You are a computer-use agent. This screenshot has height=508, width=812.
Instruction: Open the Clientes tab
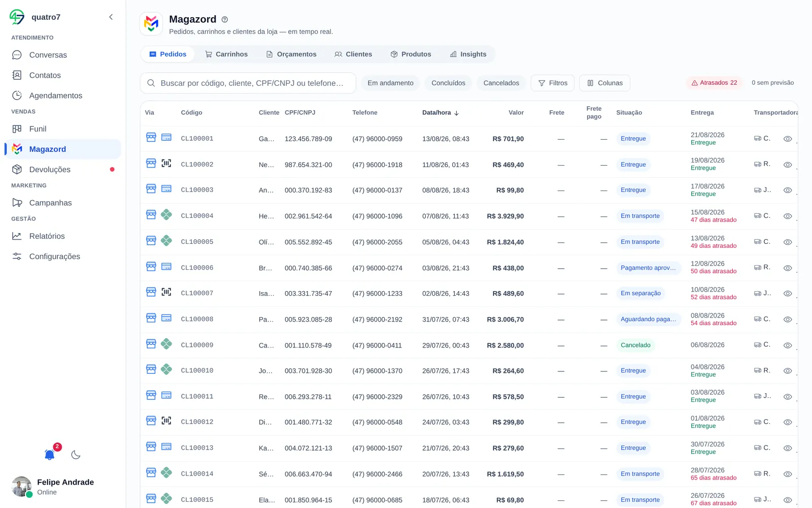point(353,54)
